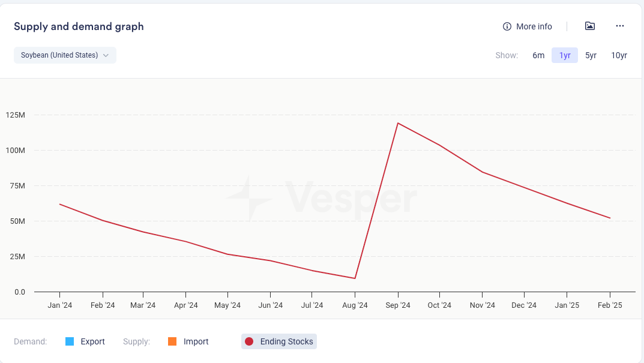Open the image export icon
The width and height of the screenshot is (644, 363).
click(x=590, y=26)
